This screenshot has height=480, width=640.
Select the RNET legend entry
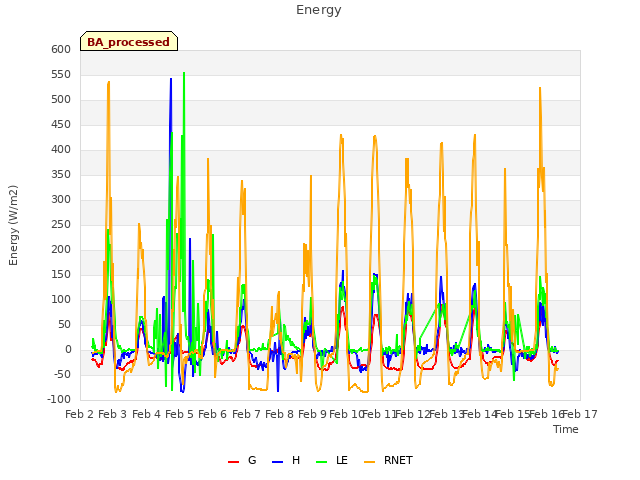[x=388, y=460]
